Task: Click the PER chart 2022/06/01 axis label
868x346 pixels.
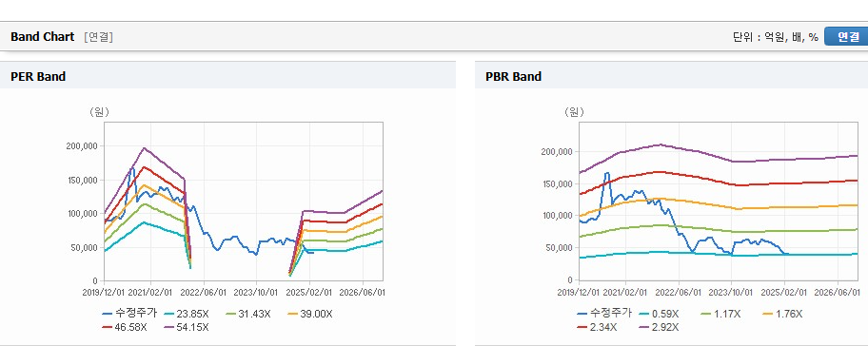Action: point(205,292)
